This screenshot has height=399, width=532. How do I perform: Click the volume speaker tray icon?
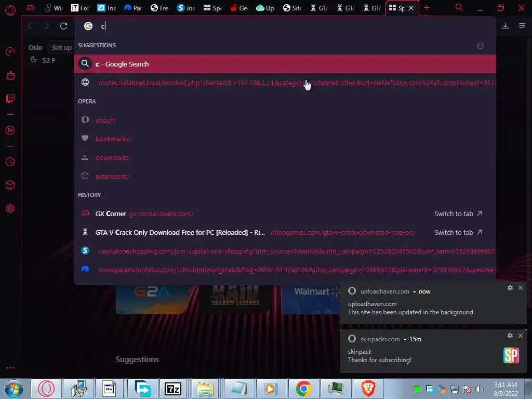[x=480, y=389]
